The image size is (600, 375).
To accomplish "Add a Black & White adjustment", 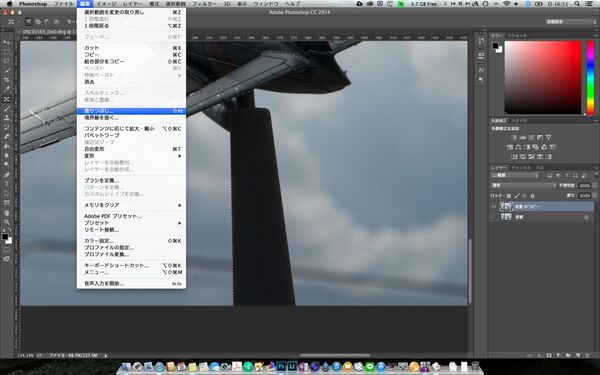I will pyautogui.click(x=527, y=147).
